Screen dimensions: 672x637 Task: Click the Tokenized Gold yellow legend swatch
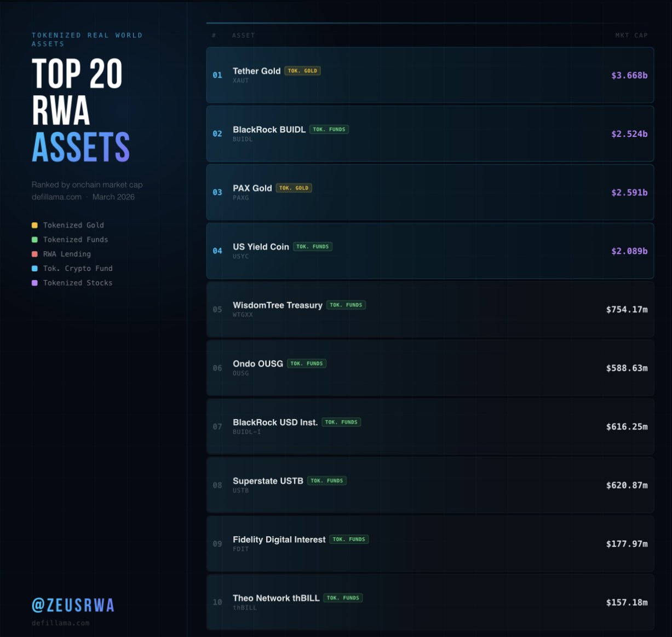click(35, 225)
